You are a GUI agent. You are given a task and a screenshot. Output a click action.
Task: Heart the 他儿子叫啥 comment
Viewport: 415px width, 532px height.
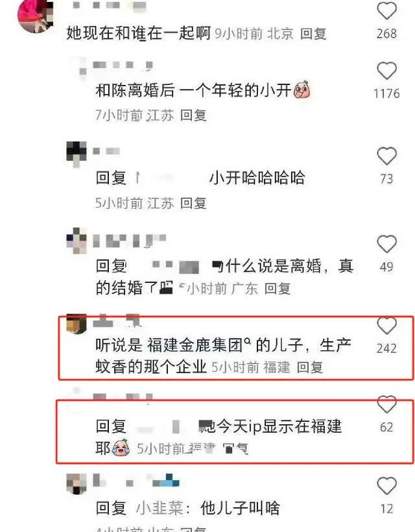(386, 486)
